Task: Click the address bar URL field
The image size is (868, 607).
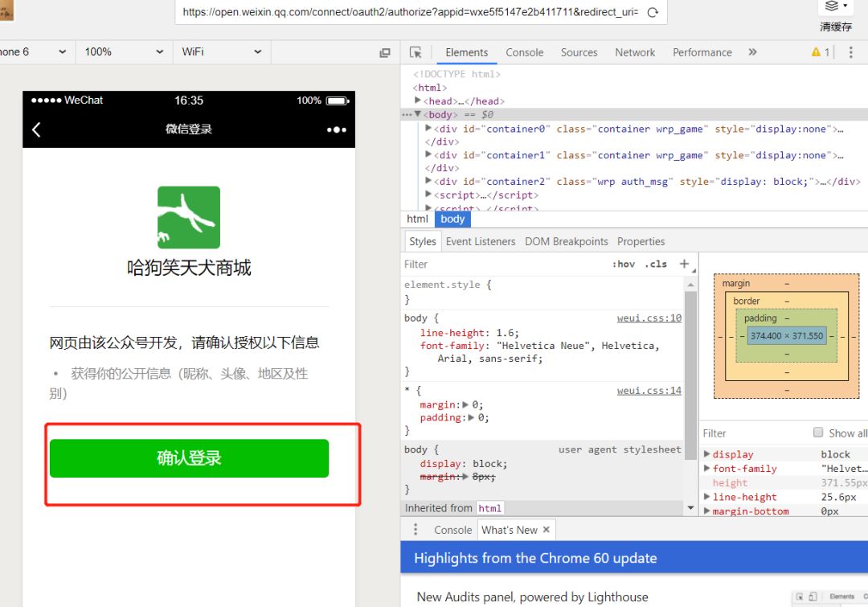Action: (x=410, y=12)
